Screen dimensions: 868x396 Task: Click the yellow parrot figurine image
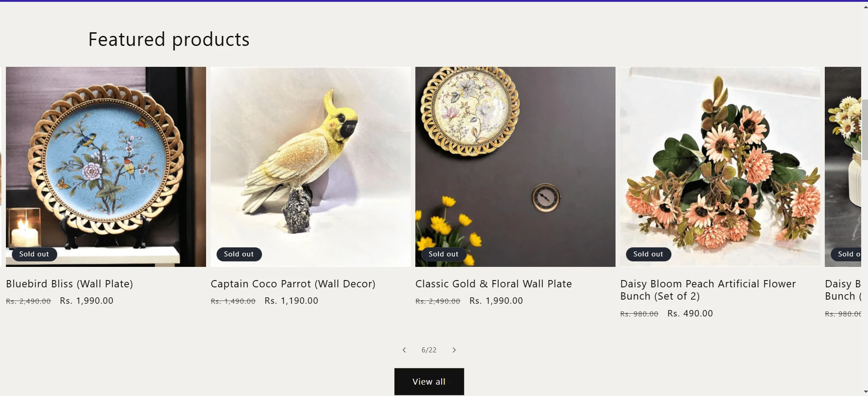(310, 159)
